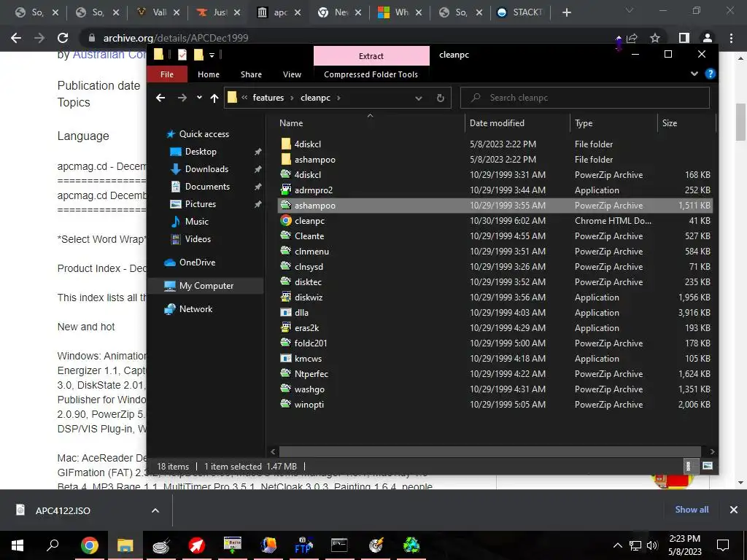This screenshot has height=560, width=747.
Task: Refresh the cleanpc folder view
Action: click(440, 98)
